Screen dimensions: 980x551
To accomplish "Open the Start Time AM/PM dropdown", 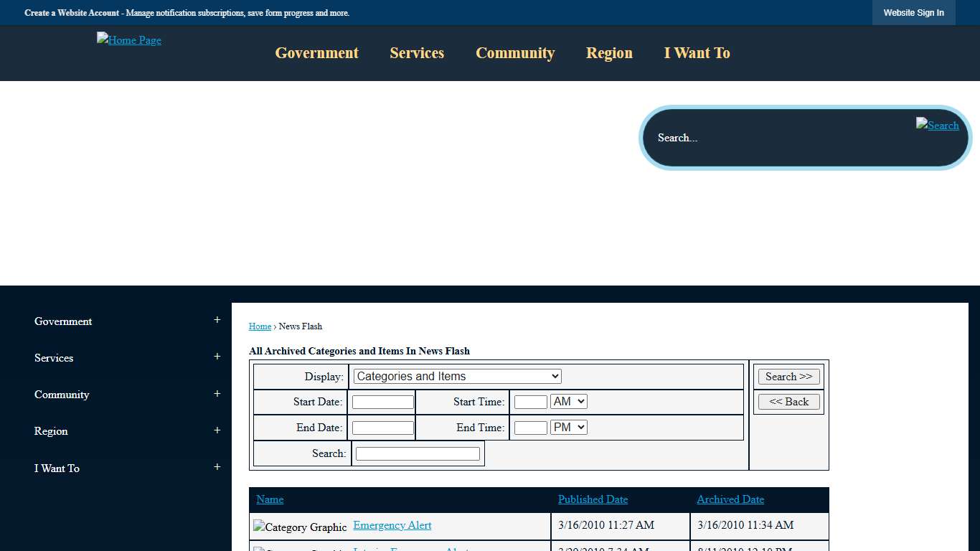I will (568, 402).
